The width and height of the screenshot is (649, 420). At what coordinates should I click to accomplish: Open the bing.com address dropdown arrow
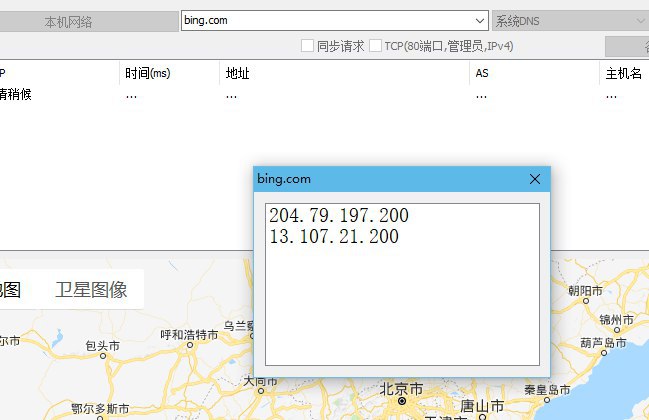coord(479,20)
